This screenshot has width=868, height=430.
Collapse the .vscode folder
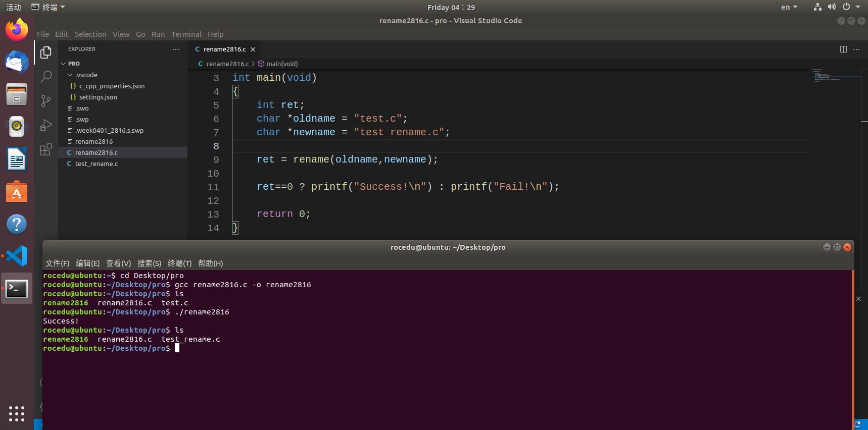click(x=70, y=75)
